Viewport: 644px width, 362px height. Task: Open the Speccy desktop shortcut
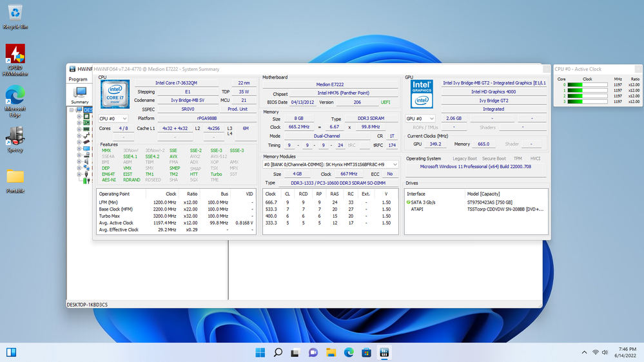click(x=15, y=137)
